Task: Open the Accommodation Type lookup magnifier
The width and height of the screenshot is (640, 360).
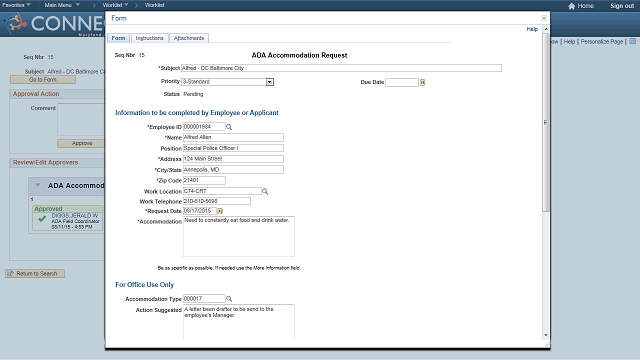Action: [x=229, y=299]
